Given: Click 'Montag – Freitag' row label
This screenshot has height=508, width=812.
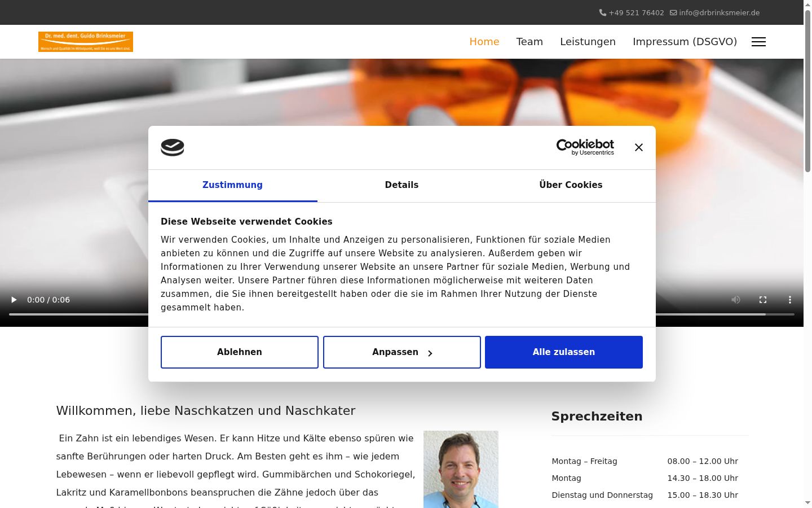Looking at the screenshot, I should pos(584,461).
